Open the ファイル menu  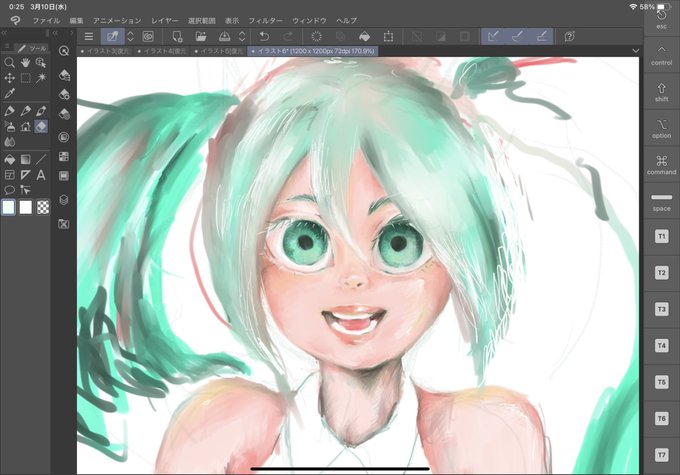pyautogui.click(x=46, y=20)
